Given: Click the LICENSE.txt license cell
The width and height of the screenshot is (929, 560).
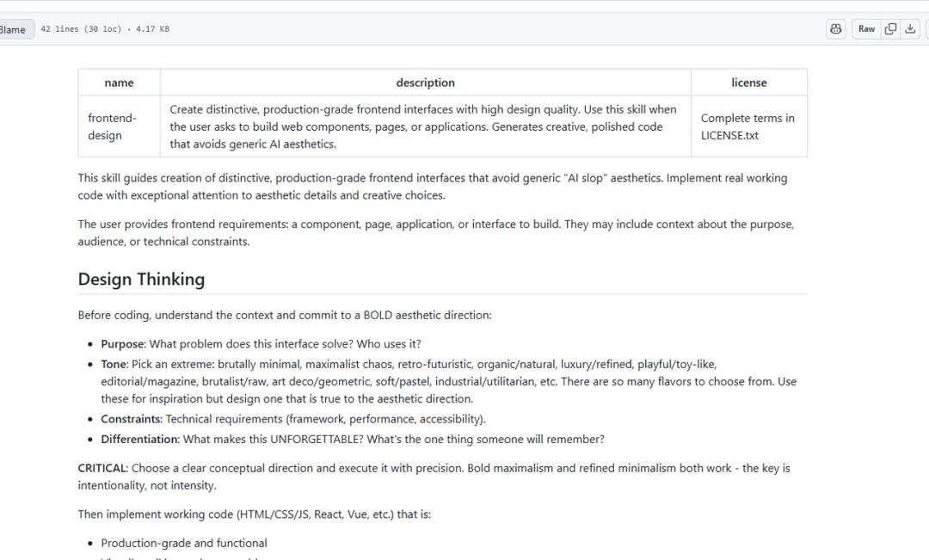Looking at the screenshot, I should [x=748, y=126].
